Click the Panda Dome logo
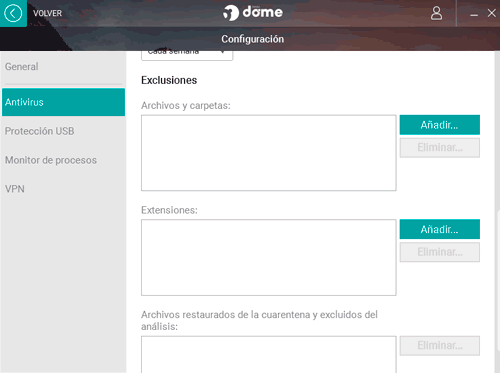This screenshot has width=500, height=373. pyautogui.click(x=253, y=13)
